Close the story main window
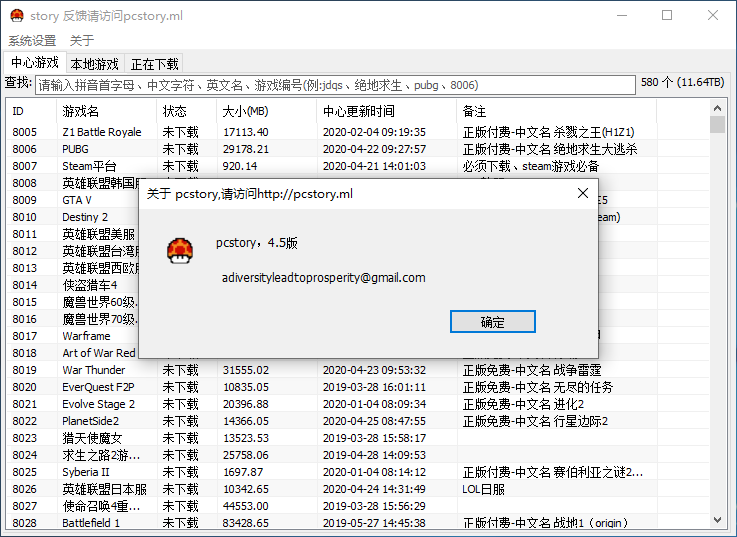Image resolution: width=737 pixels, height=537 pixels. coord(713,16)
